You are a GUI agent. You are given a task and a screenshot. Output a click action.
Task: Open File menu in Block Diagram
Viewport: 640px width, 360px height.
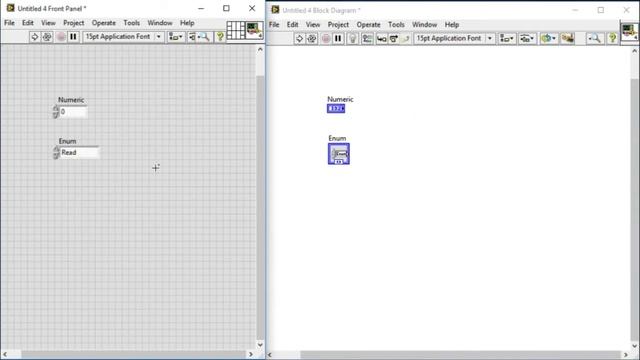point(274,24)
